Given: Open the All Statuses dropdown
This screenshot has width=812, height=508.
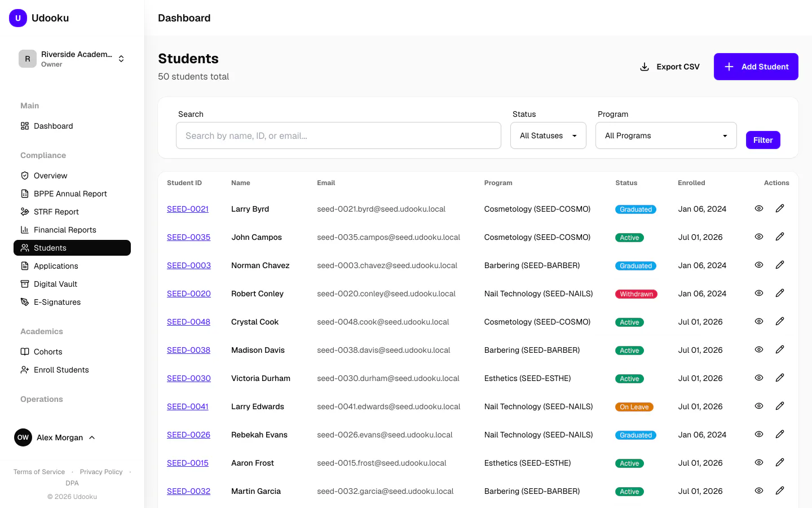Looking at the screenshot, I should tap(548, 135).
